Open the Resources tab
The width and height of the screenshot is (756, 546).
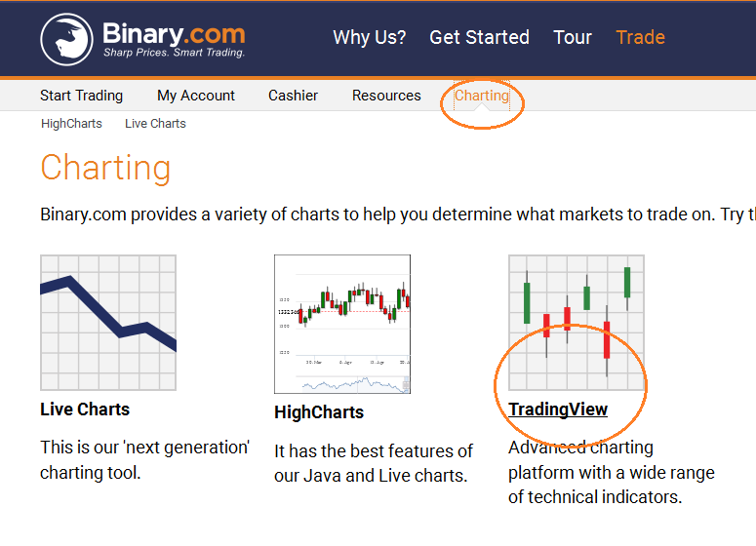(x=386, y=96)
